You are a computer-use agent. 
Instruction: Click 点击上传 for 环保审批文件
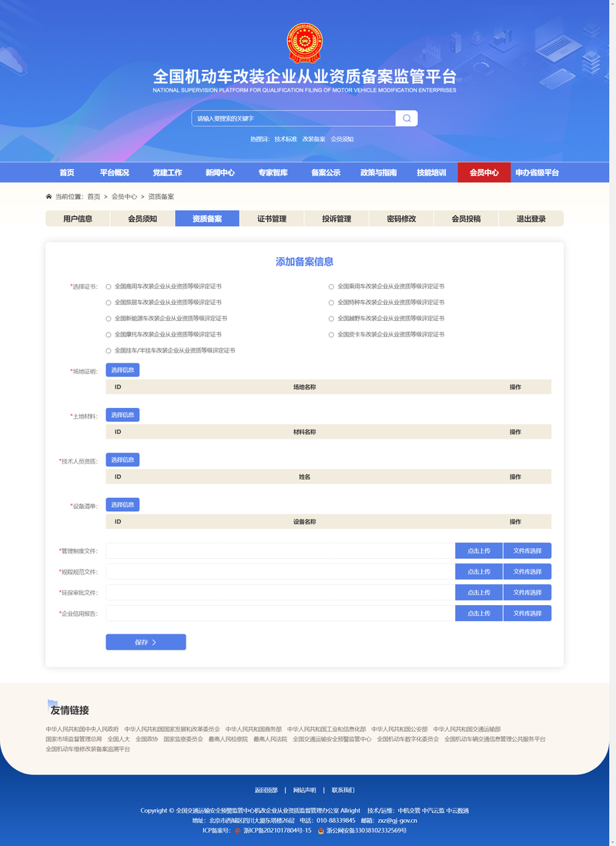[479, 593]
